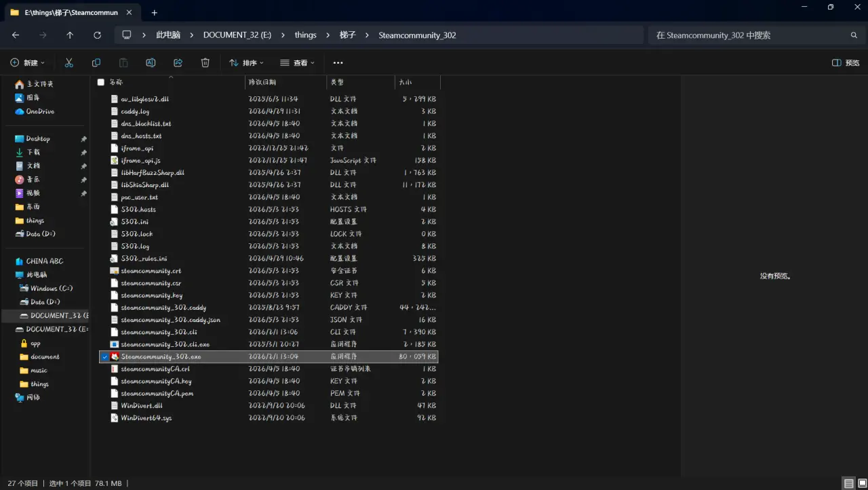Expand the chevron after 此电脑 in address bar
This screenshot has width=868, height=490.
click(x=192, y=35)
